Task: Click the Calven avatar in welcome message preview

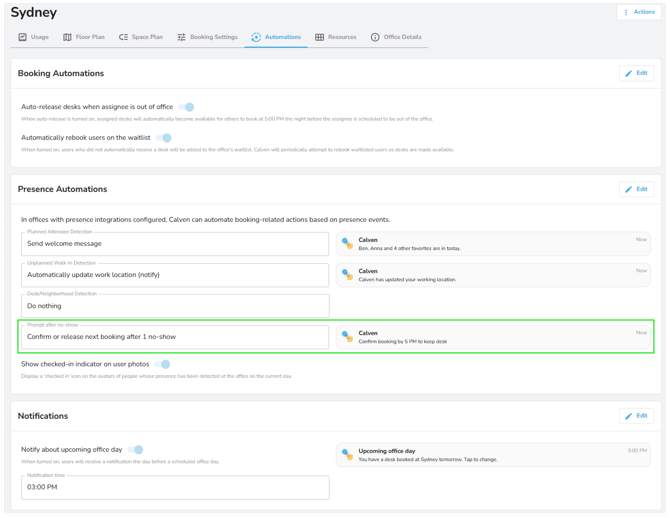Action: pos(347,243)
